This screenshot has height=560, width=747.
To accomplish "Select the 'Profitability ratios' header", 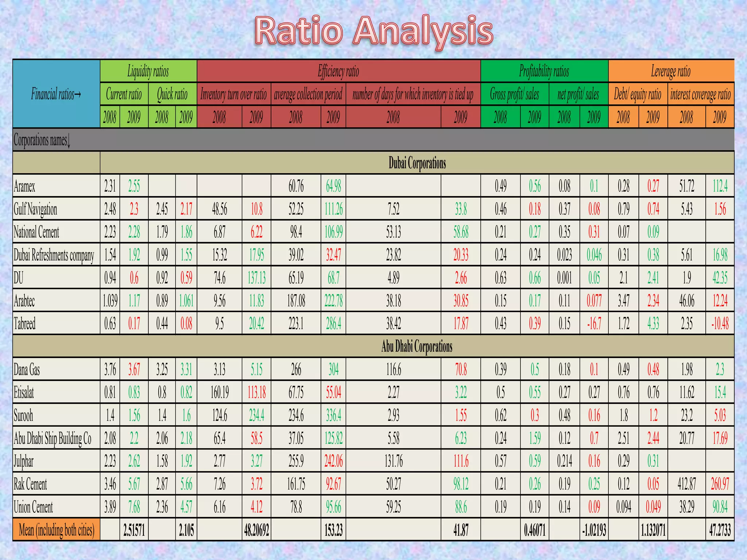I will 544,71.
